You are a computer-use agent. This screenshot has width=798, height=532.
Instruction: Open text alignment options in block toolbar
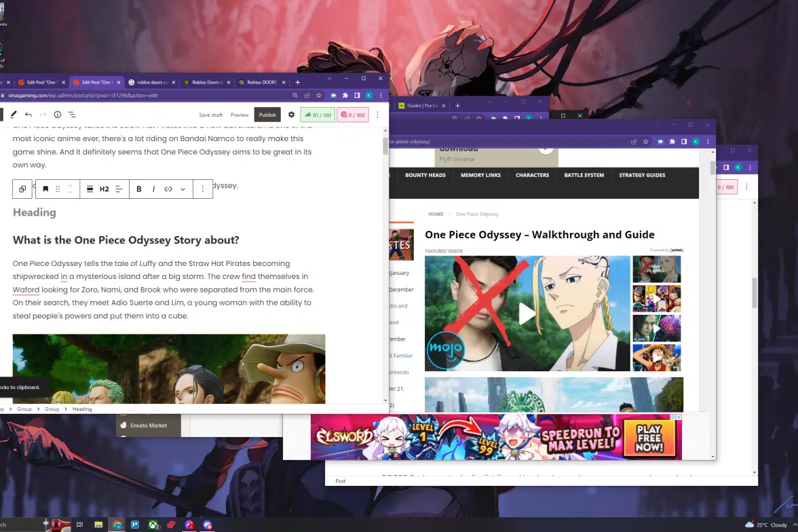pos(119,189)
